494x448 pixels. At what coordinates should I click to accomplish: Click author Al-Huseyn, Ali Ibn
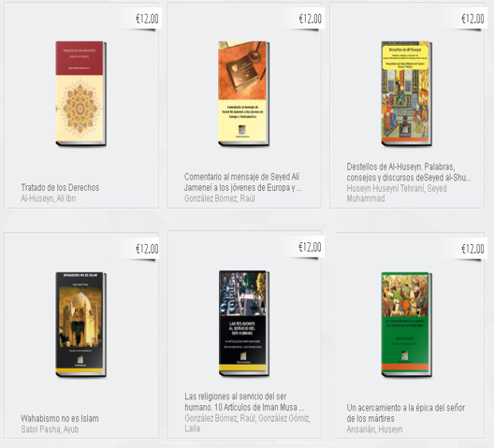[49, 198]
